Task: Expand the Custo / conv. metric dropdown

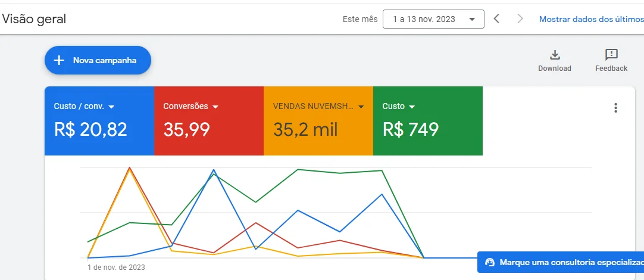Action: tap(111, 107)
